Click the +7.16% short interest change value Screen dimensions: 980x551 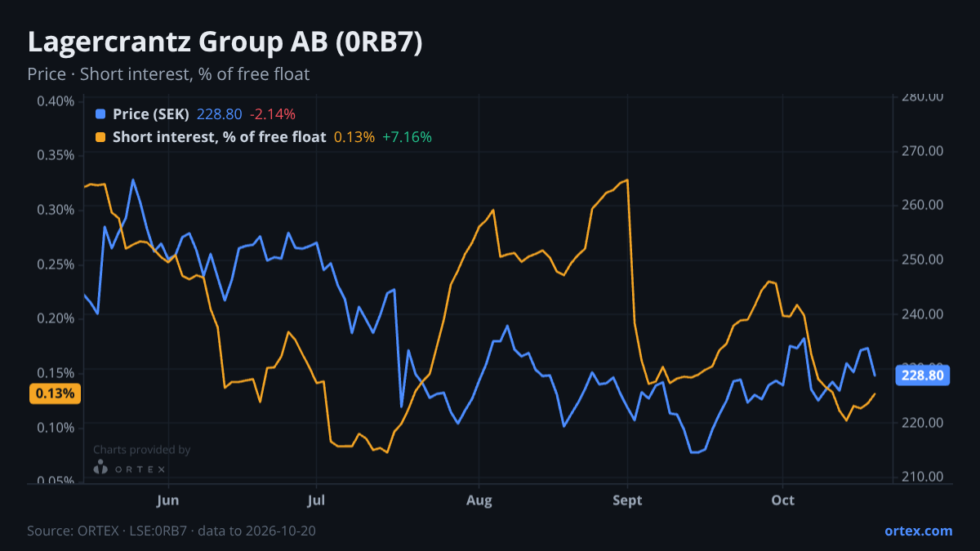407,137
